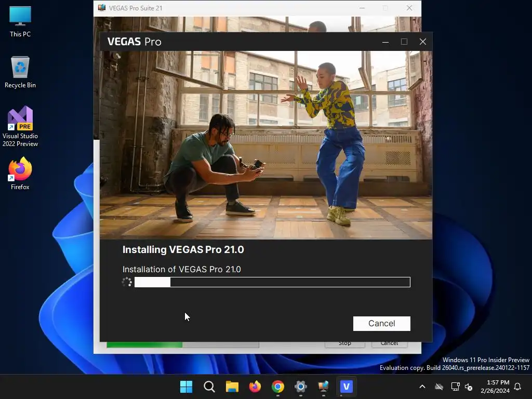
Task: Click the OneDrive cloud tray icon
Action: [x=439, y=387]
